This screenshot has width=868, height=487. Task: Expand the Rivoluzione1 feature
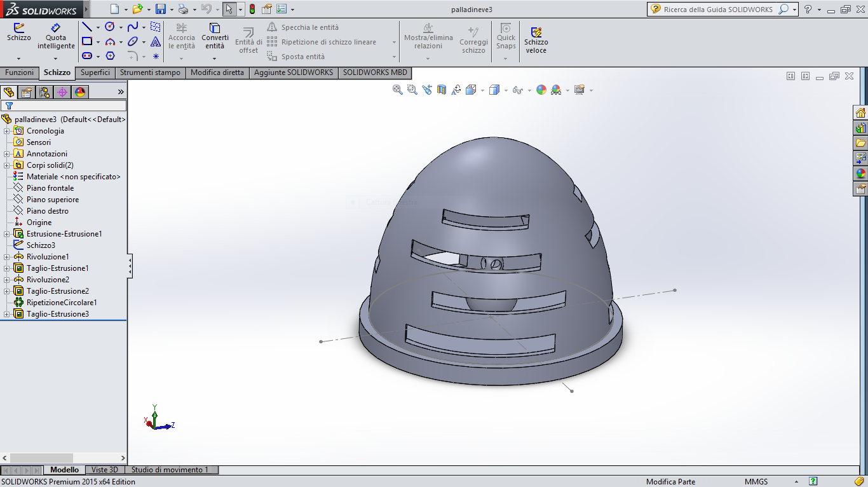[x=6, y=257]
